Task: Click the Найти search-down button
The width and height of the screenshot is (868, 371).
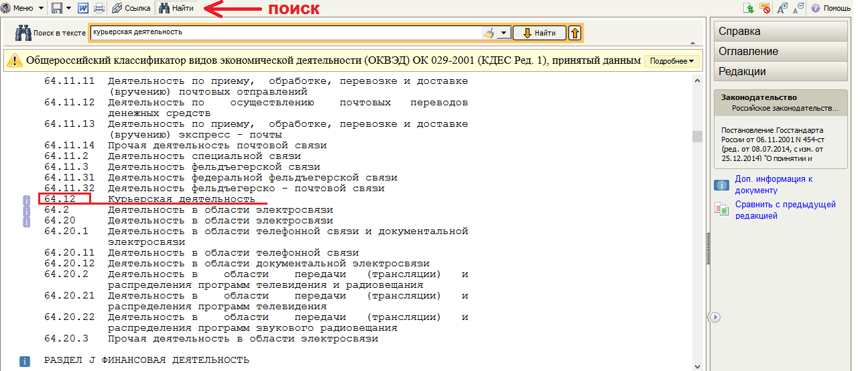Action: coord(540,32)
